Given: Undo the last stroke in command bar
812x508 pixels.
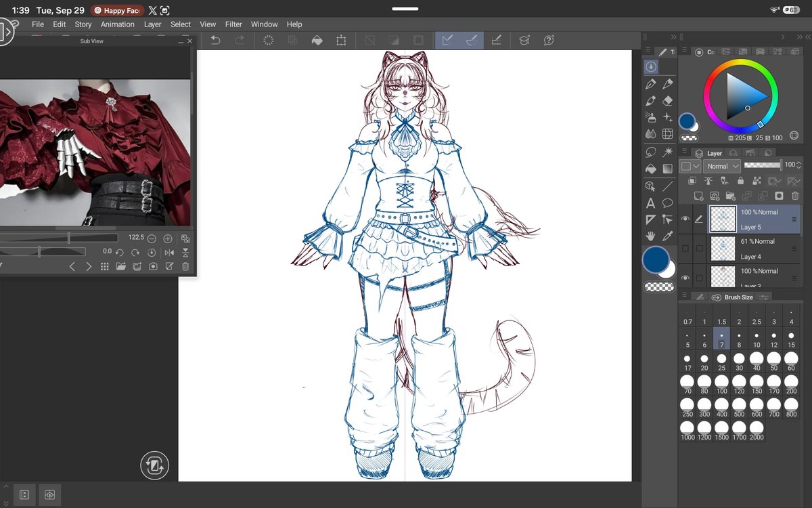Looking at the screenshot, I should [215, 41].
